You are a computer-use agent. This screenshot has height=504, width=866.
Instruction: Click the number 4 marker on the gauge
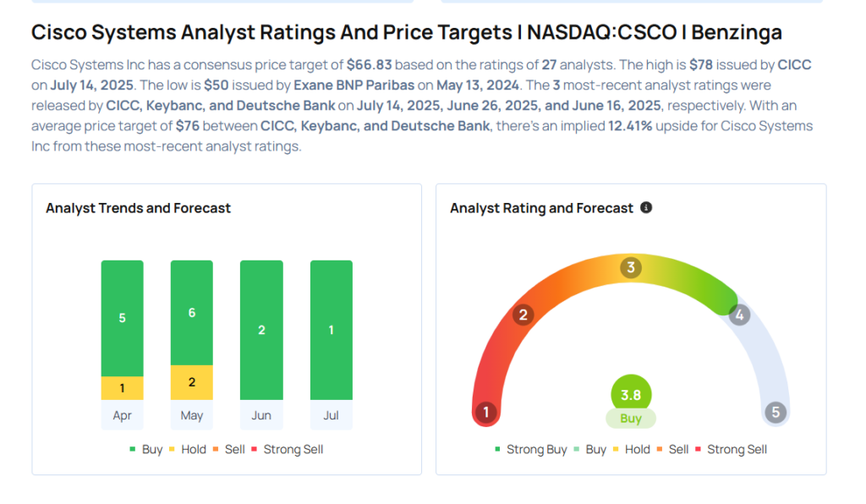click(x=739, y=315)
